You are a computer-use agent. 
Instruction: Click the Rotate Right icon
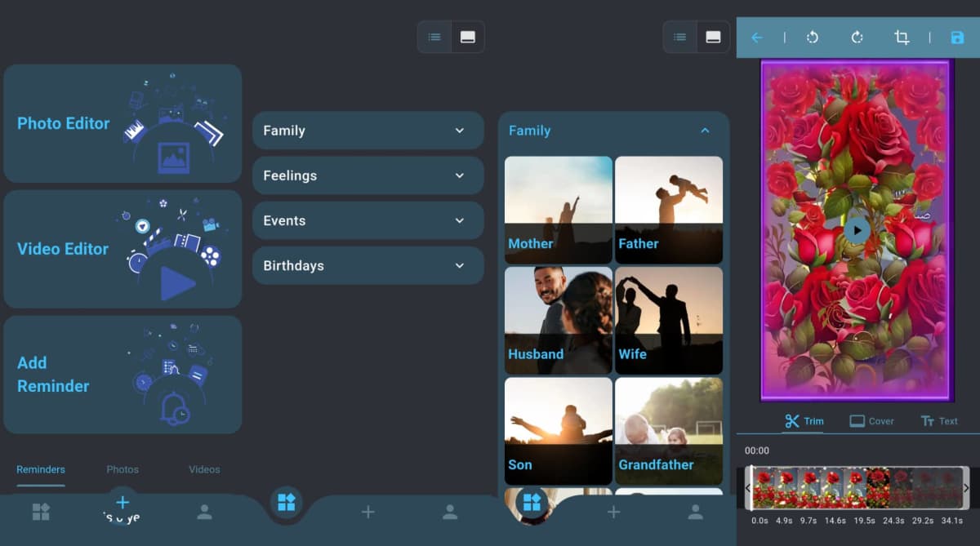point(857,38)
